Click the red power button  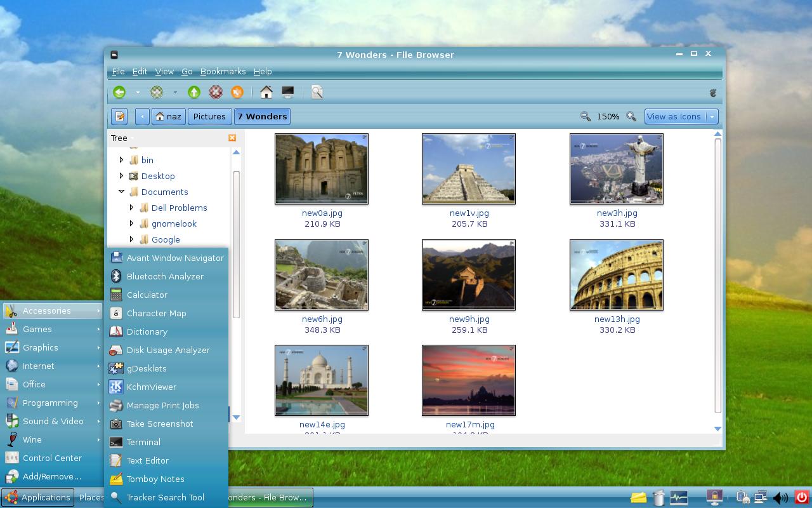(802, 497)
